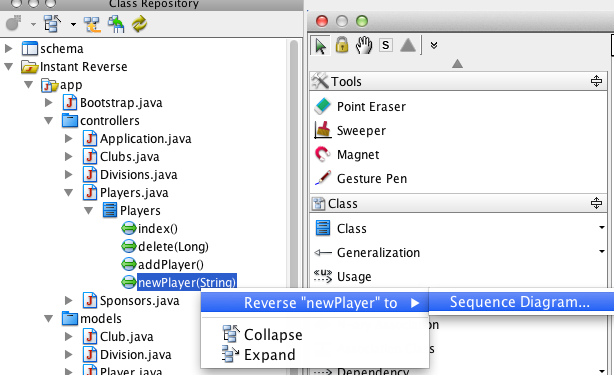Open dropdown arrow beside the gray gear icon
This screenshot has height=375, width=614.
33,25
